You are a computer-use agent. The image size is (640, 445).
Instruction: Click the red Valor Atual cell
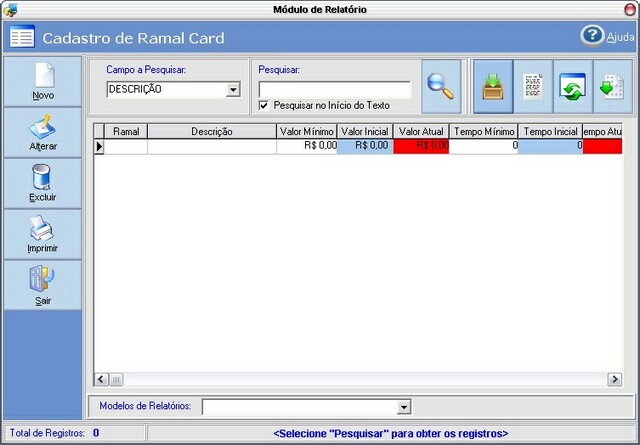point(421,146)
